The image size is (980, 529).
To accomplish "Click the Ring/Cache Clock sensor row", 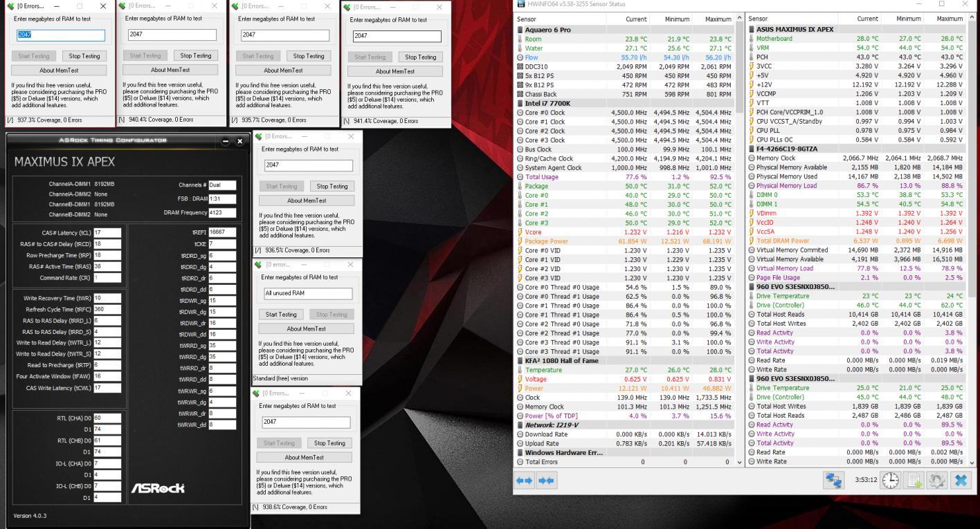I will [625, 158].
